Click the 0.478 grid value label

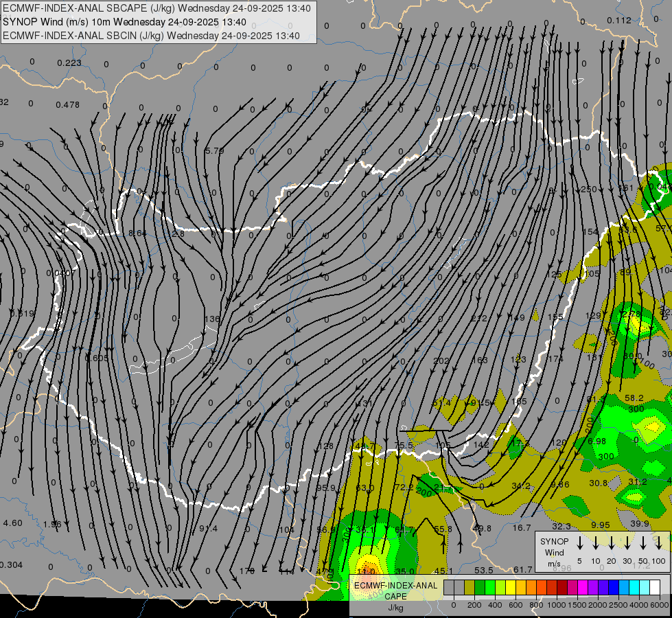click(68, 104)
